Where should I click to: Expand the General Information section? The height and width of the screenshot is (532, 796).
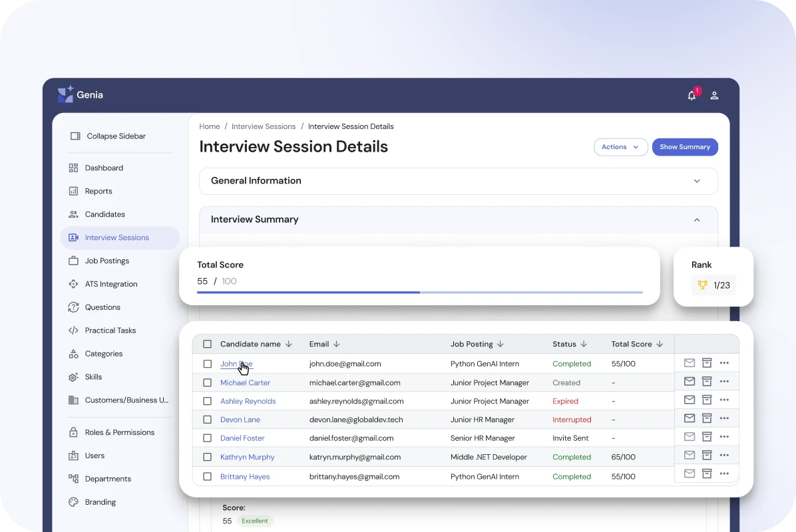(x=697, y=181)
